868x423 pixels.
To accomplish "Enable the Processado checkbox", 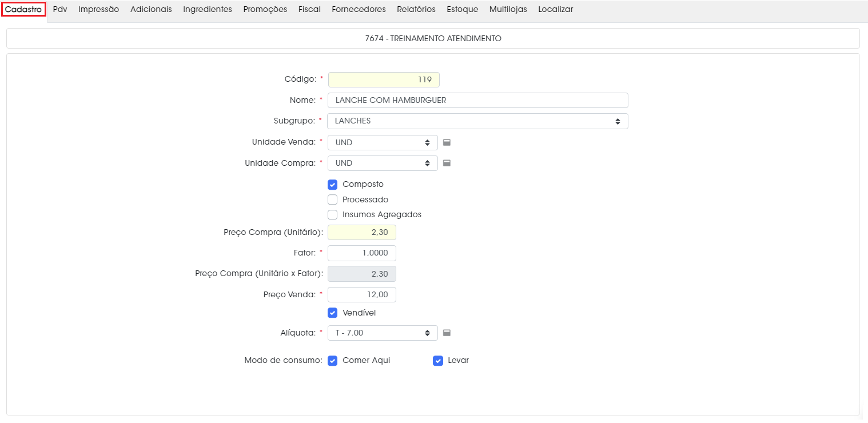I will [332, 199].
